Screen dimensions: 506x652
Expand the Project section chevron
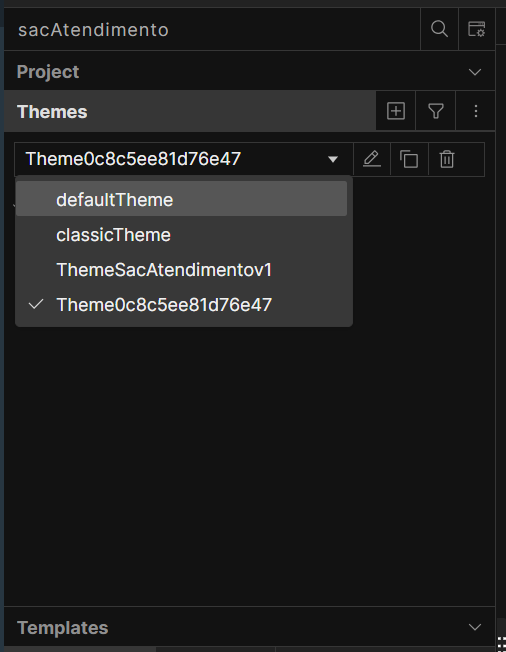tap(475, 72)
